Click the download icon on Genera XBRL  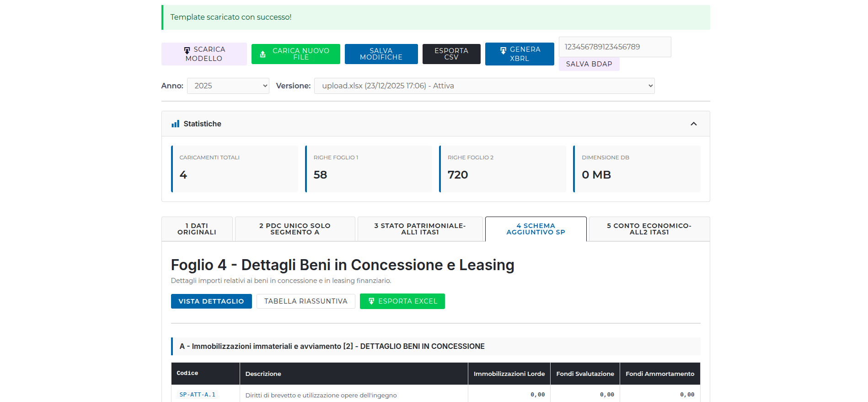[x=503, y=50]
